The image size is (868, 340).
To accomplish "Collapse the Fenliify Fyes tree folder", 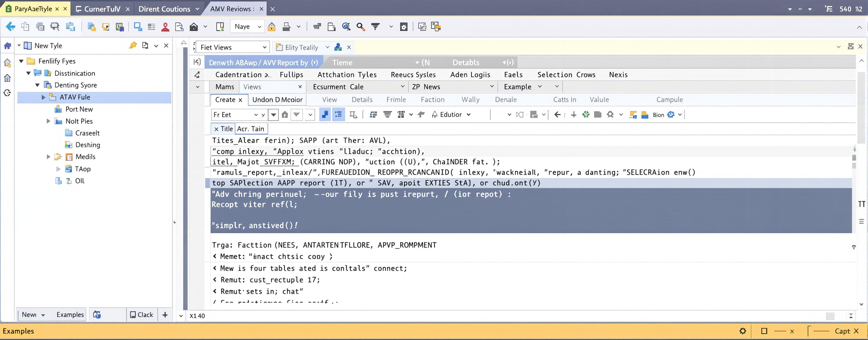I will (21, 61).
